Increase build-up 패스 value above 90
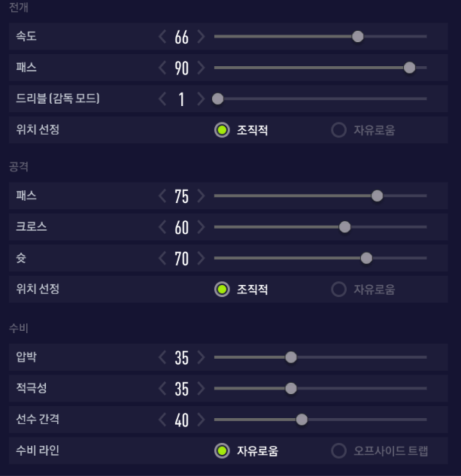The height and width of the screenshot is (476, 461). [x=201, y=67]
